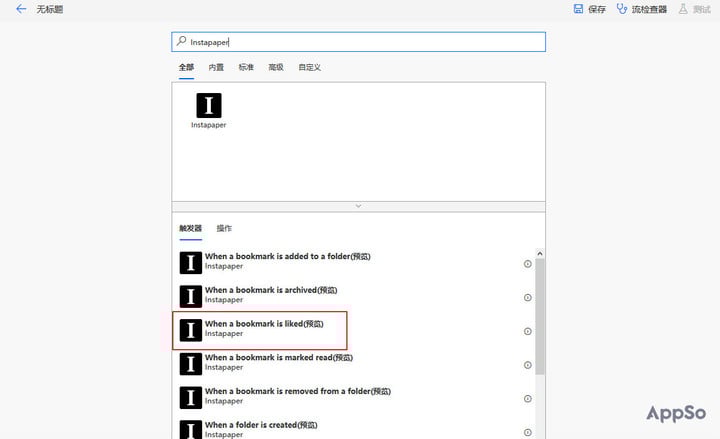Screen dimensions: 720x439
Task: Click icon for 'When a folder is created'
Action: (x=191, y=430)
